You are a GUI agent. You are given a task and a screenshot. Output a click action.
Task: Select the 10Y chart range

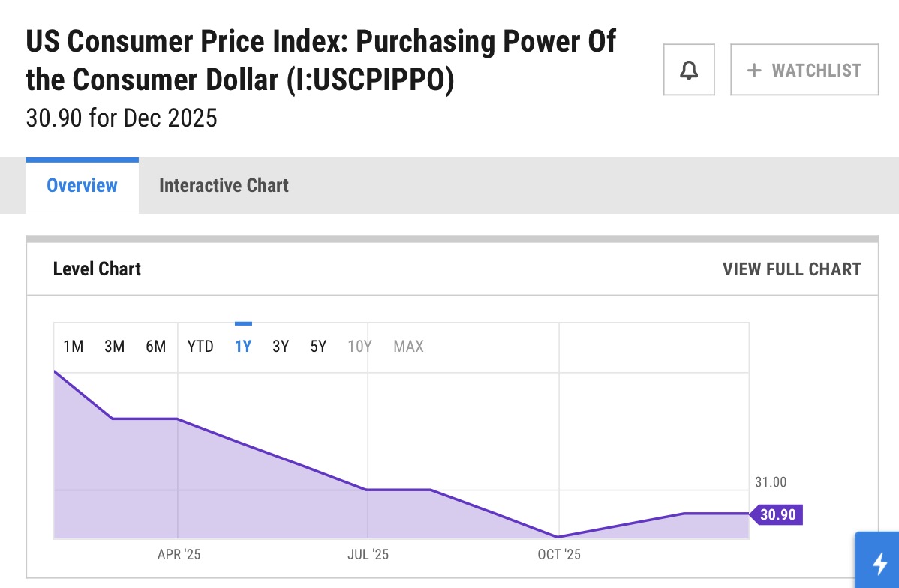pyautogui.click(x=359, y=346)
